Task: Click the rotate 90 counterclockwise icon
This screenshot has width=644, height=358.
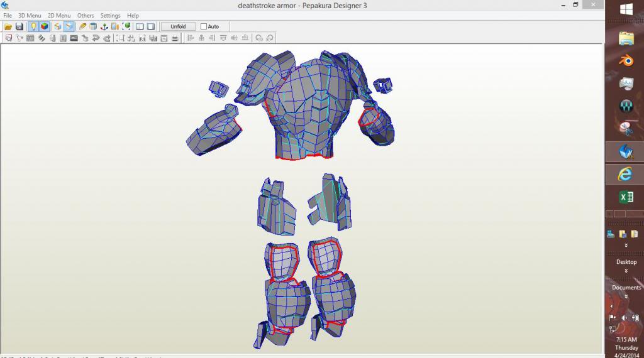Action: [x=258, y=38]
